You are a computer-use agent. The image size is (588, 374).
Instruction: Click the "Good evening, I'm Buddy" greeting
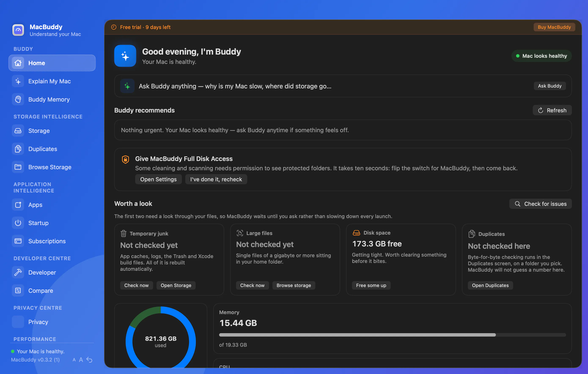191,52
